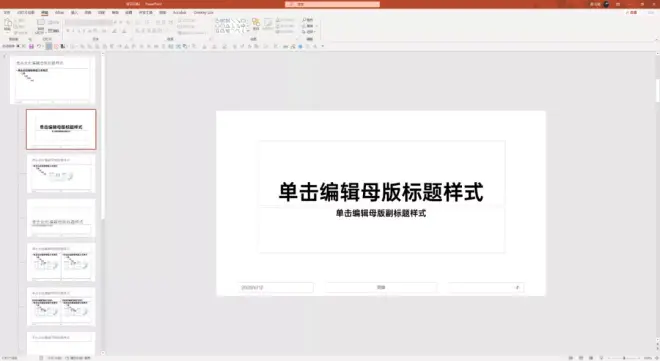
Task: Toggle Italic formatting in the font group
Action: coord(73,31)
